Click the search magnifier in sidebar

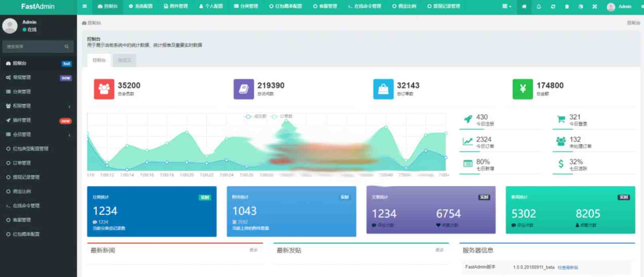(x=67, y=47)
